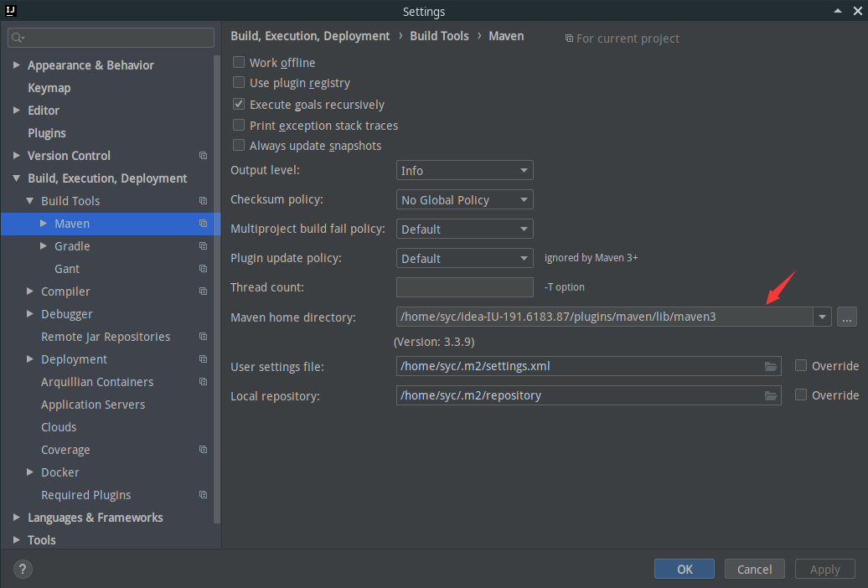Check Always update snapshots
Image resolution: width=868 pixels, height=588 pixels.
coord(239,145)
